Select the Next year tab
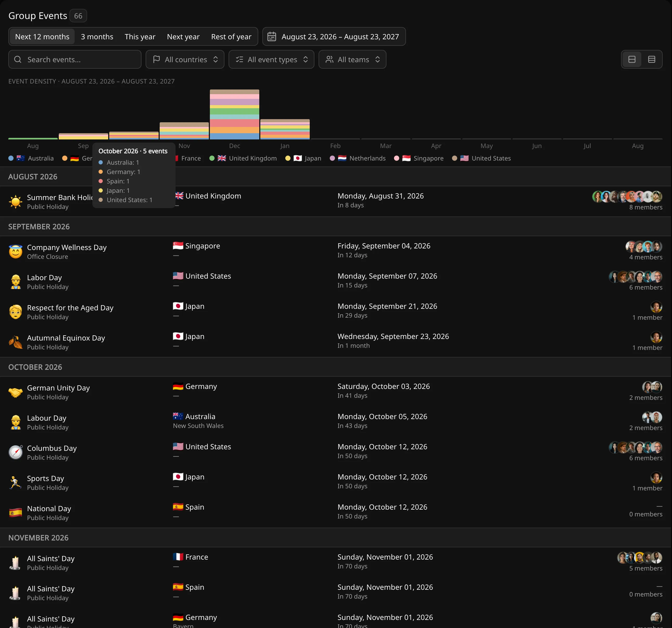 click(183, 36)
